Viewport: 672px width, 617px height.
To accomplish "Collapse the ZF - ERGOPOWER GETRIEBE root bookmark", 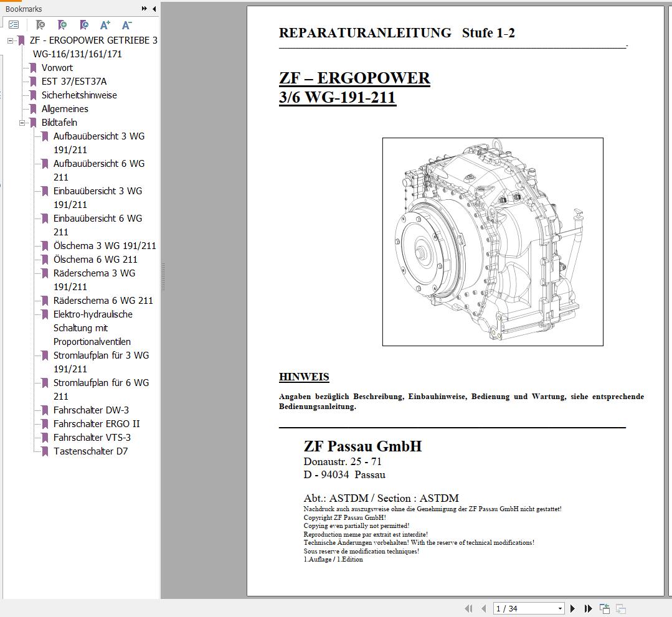I will pyautogui.click(x=10, y=40).
